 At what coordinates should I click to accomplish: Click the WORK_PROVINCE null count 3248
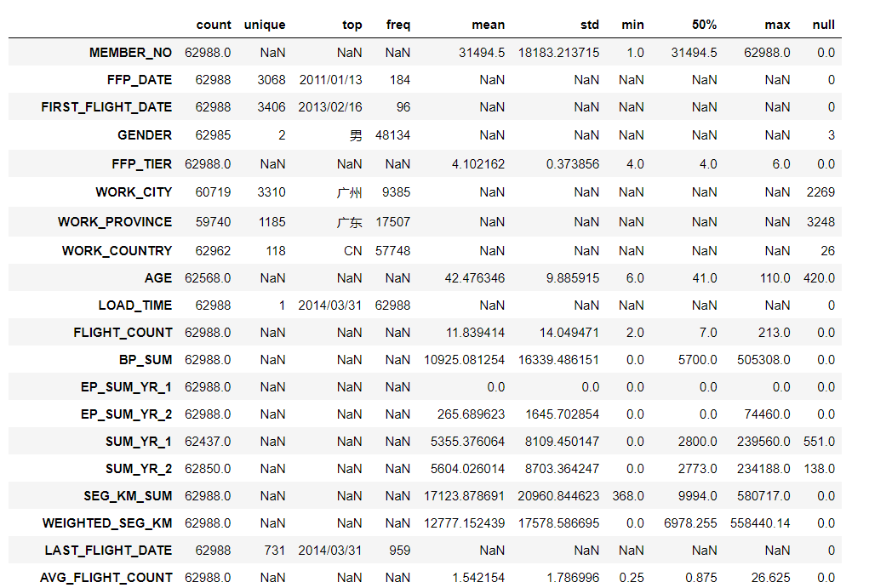pyautogui.click(x=821, y=222)
